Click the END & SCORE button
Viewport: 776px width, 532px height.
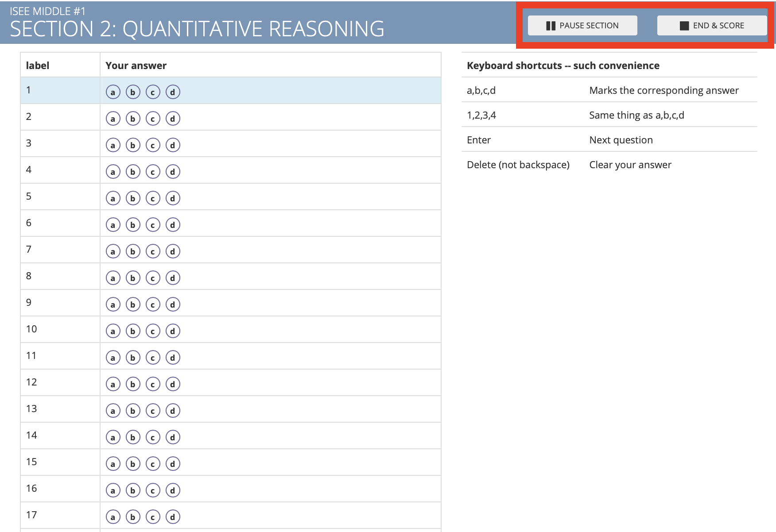(712, 26)
